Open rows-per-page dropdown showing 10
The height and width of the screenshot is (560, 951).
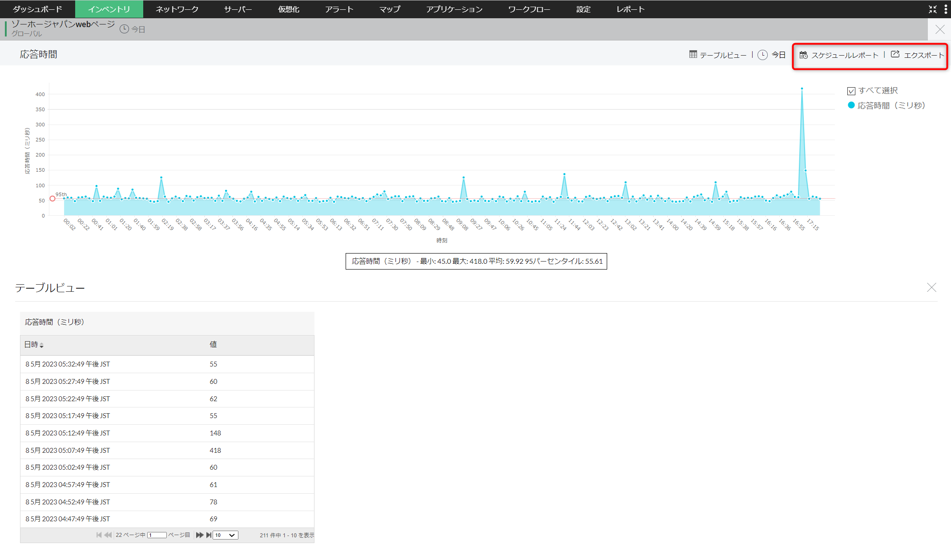pyautogui.click(x=225, y=535)
